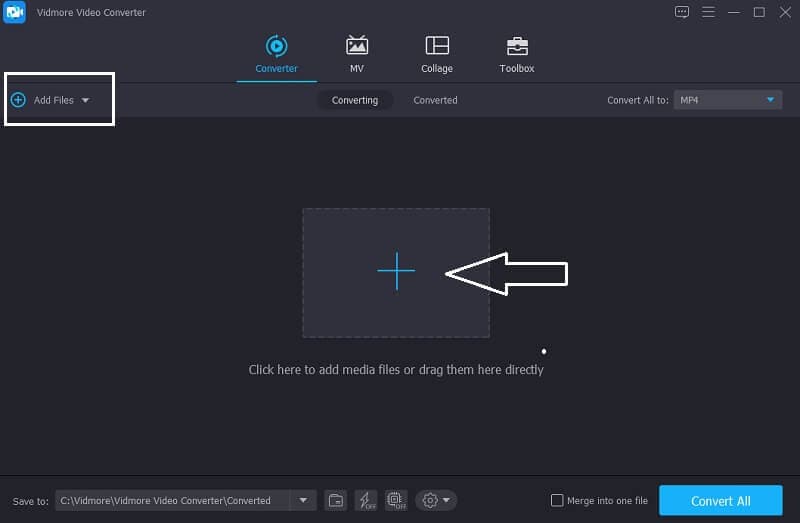
Task: Open the Collage tab
Action: point(436,54)
